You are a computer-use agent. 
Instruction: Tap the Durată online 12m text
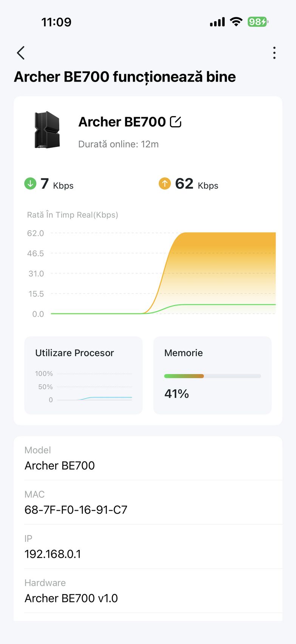coord(118,144)
